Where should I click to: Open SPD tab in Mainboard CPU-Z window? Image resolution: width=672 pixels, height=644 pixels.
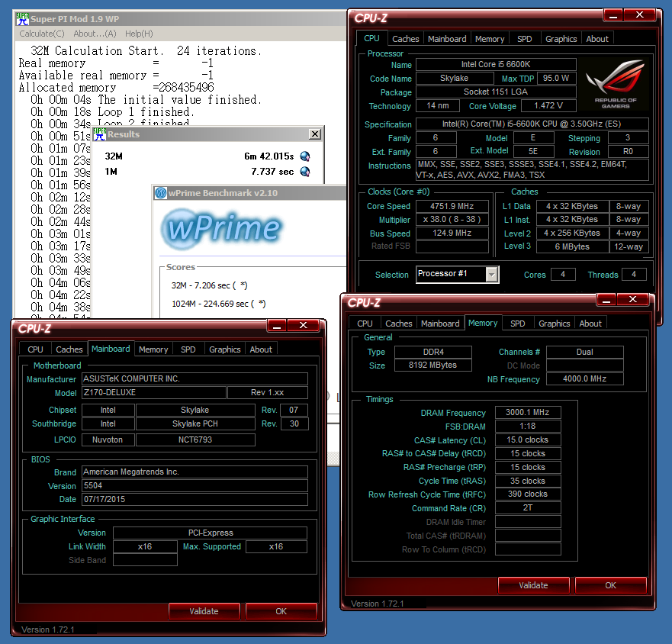[x=188, y=349]
